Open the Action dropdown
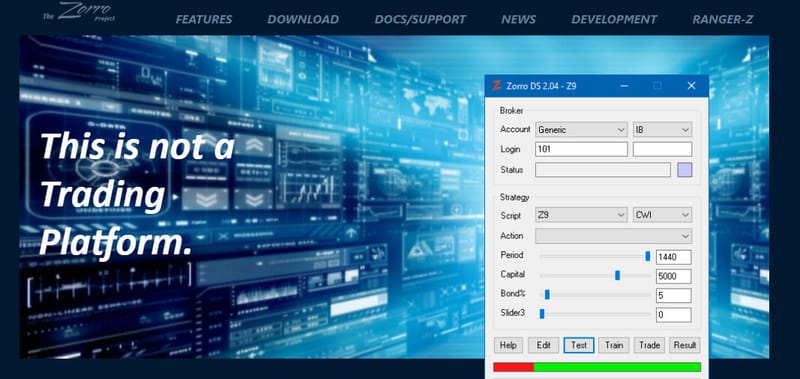 click(613, 236)
